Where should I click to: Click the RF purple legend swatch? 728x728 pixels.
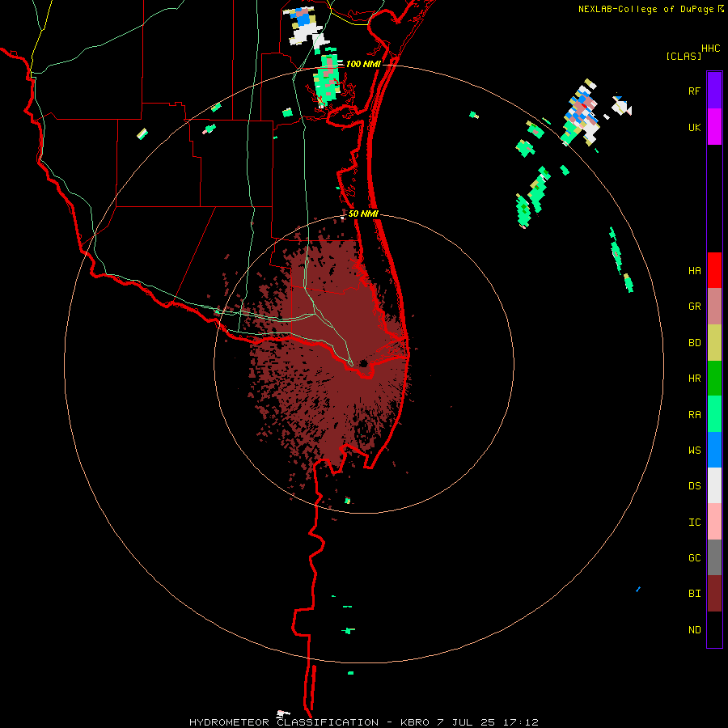[x=714, y=91]
